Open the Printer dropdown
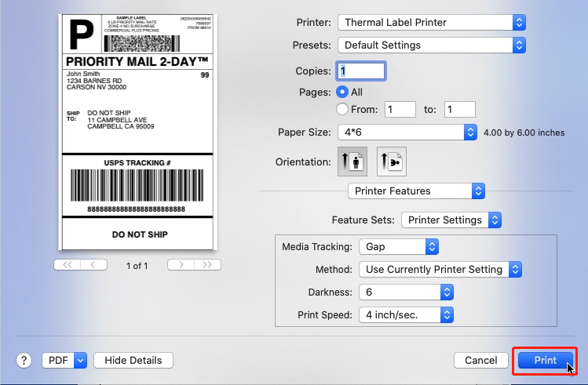Screen dimensions: 588x385 pos(432,23)
